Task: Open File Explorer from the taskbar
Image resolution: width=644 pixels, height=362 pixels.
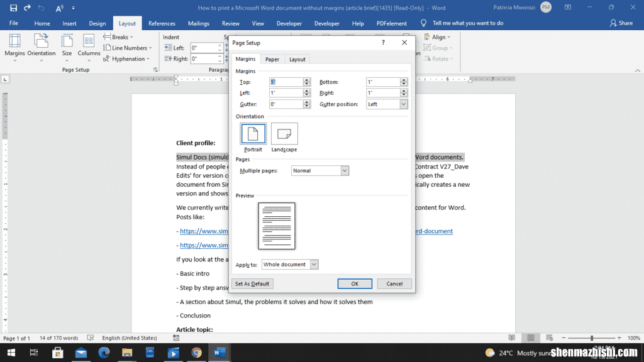Action: pyautogui.click(x=127, y=353)
